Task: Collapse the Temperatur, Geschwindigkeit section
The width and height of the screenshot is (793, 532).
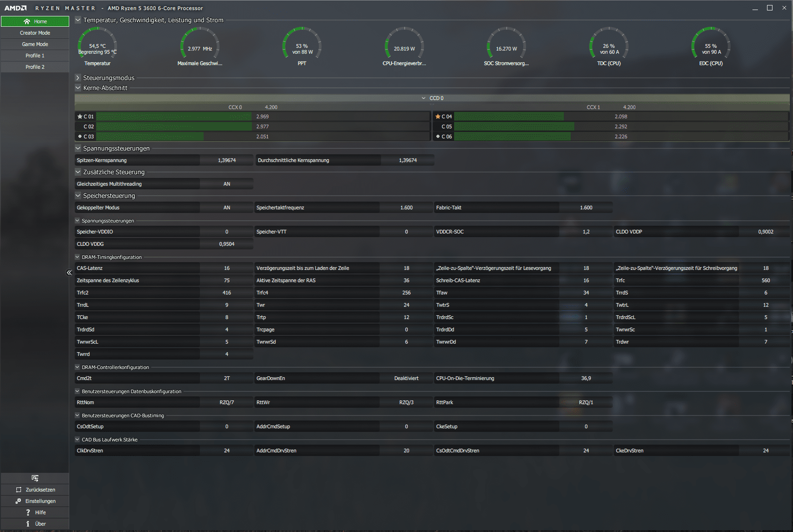Action: (x=78, y=20)
